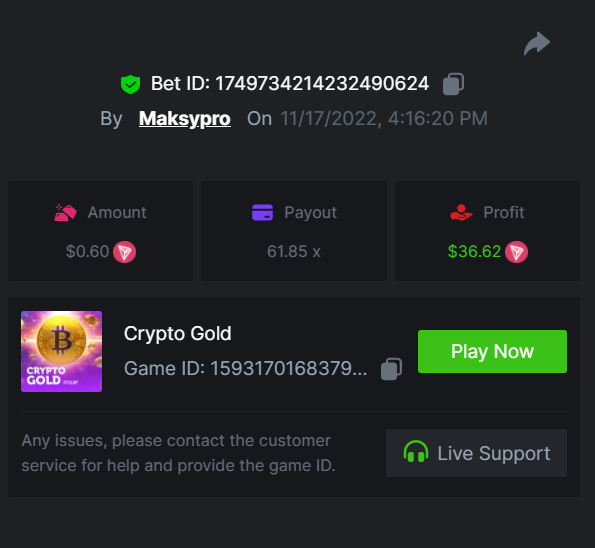The height and width of the screenshot is (548, 595).
Task: Click the Bet ID number text
Action: coord(322,83)
